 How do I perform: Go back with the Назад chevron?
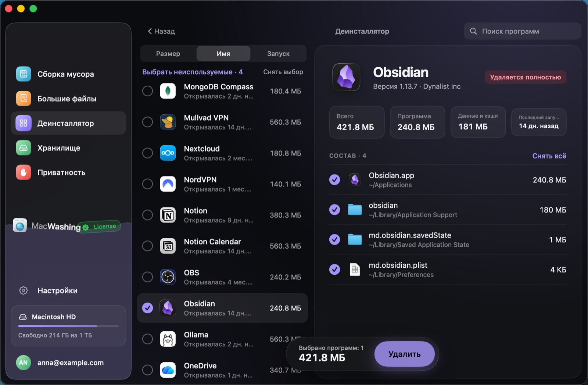(x=161, y=31)
